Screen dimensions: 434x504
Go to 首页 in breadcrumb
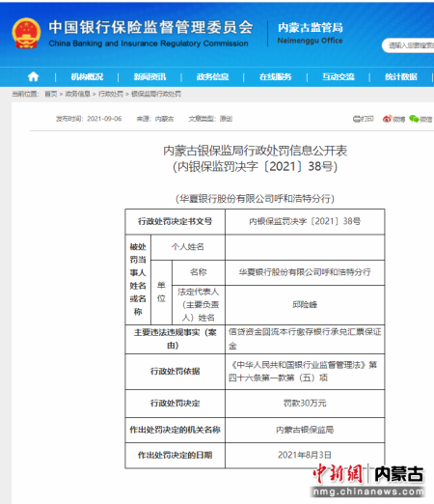tap(51, 94)
